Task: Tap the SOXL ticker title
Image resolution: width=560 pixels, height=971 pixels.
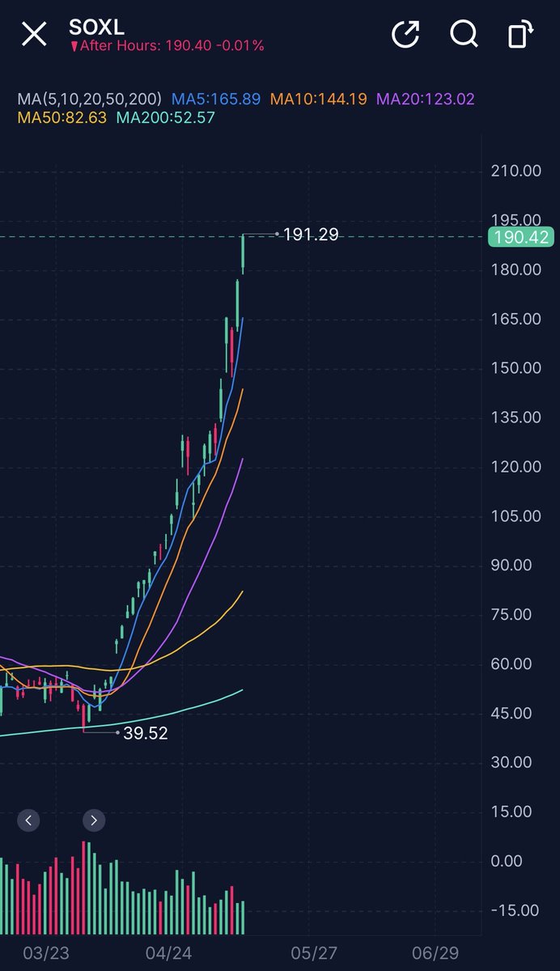Action: [96, 27]
